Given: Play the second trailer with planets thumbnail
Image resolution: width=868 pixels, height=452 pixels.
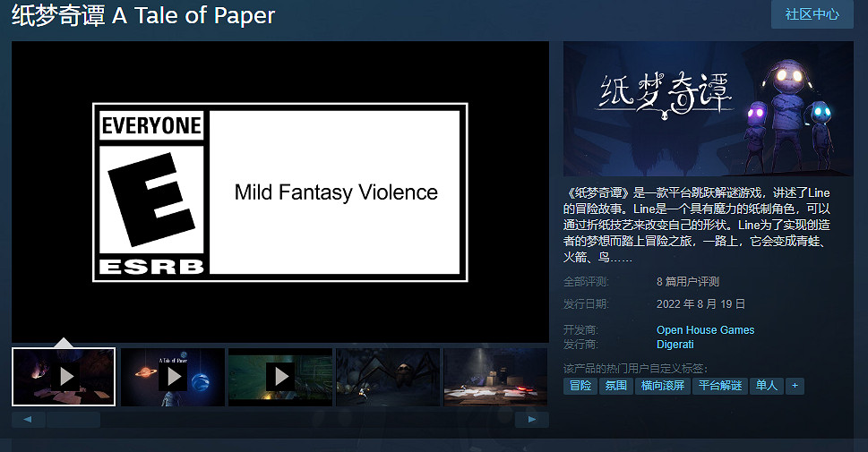Looking at the screenshot, I should [173, 377].
